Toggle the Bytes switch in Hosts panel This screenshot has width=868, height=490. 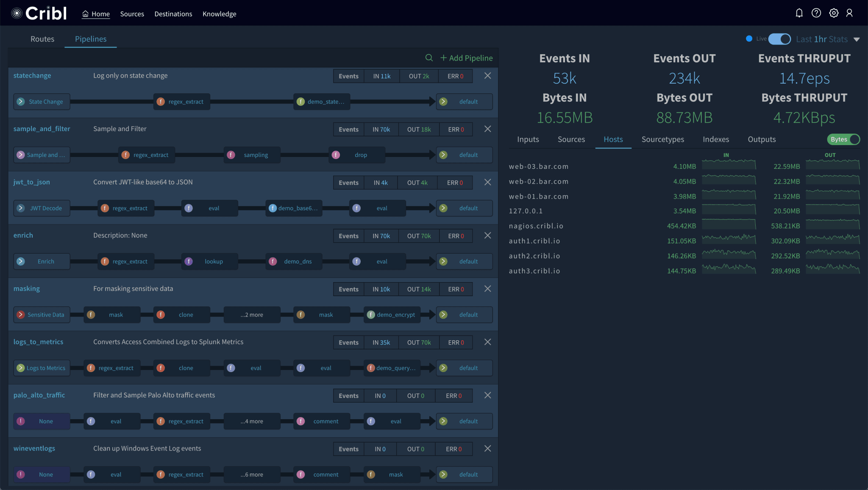843,139
